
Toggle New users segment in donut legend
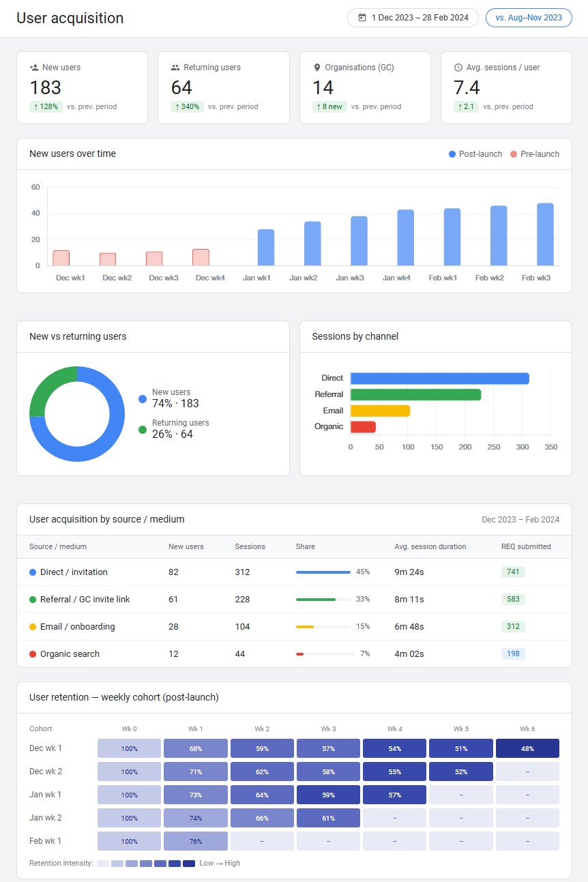171,398
